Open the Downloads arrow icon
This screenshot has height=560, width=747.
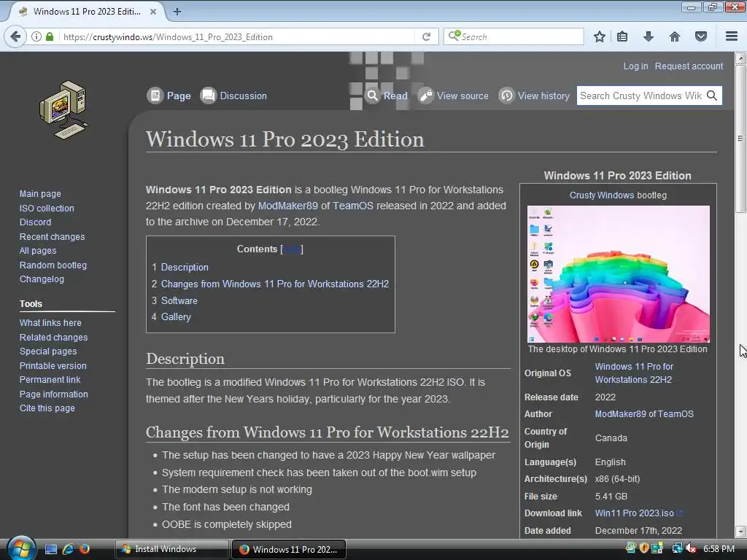(649, 36)
